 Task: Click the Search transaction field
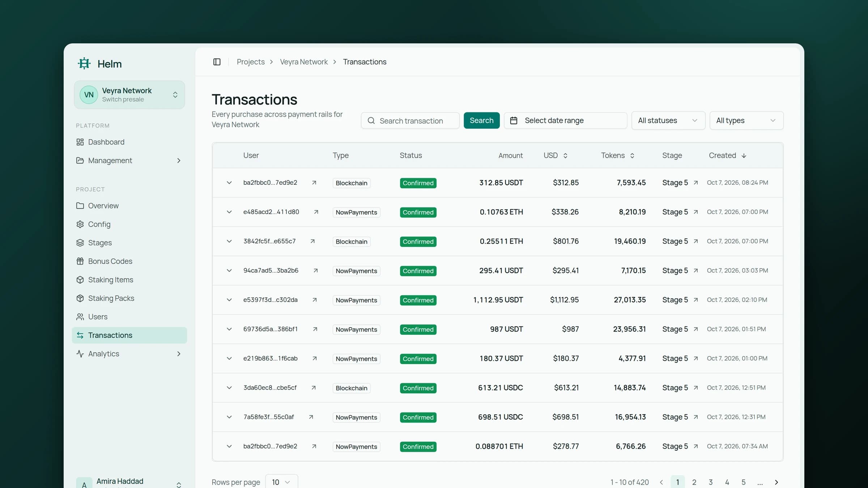410,120
